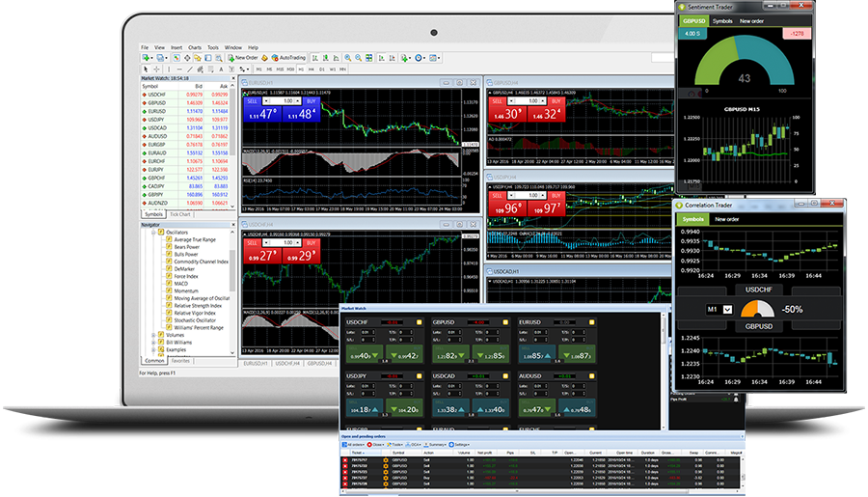
Task: Select the text label A tool
Action: coord(222,69)
